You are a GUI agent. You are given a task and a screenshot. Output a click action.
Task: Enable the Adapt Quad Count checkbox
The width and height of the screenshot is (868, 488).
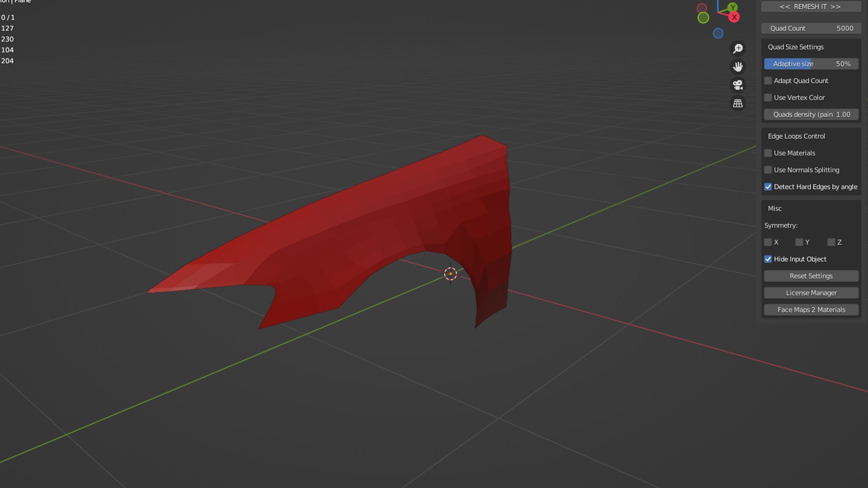768,81
